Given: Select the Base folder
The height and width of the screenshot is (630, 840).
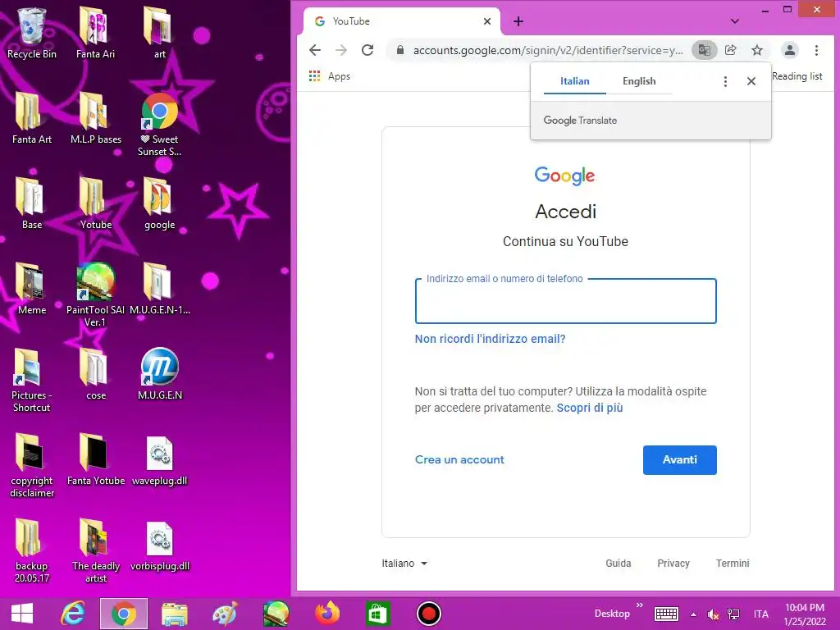Looking at the screenshot, I should click(32, 203).
